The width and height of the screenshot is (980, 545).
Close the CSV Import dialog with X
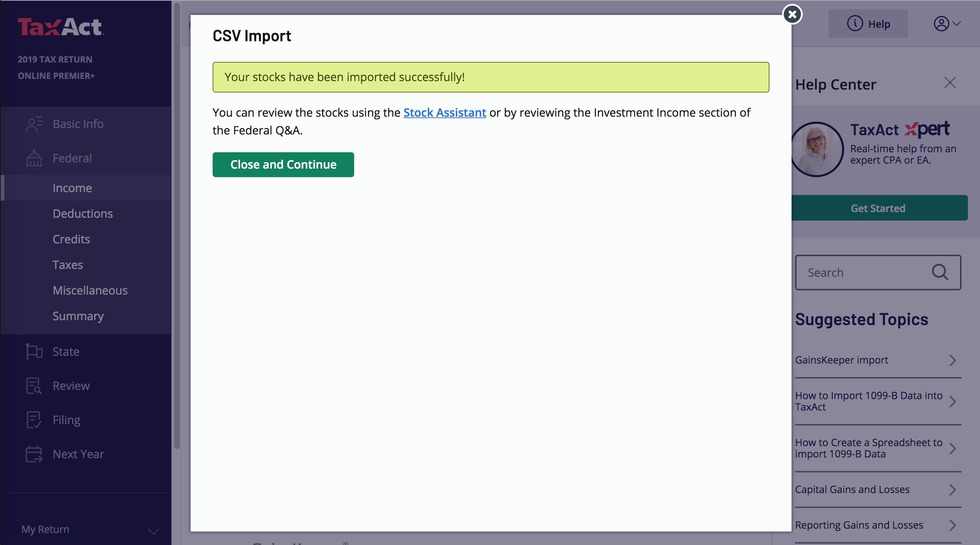click(x=792, y=15)
